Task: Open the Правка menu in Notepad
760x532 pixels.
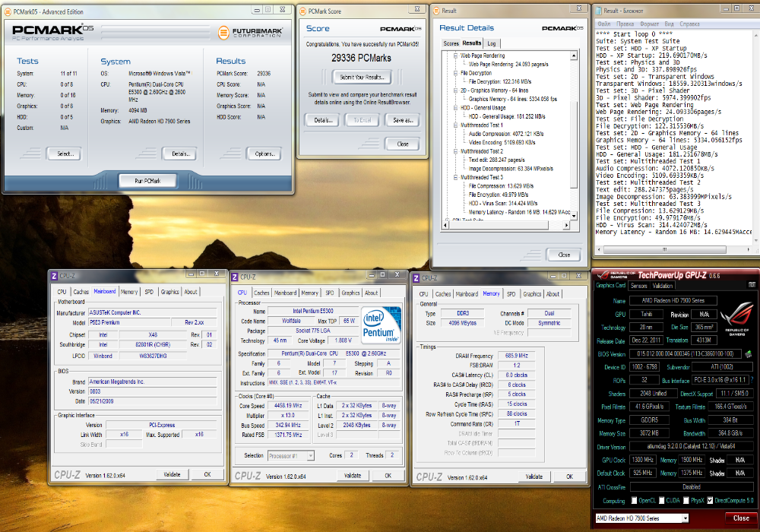Action: click(x=625, y=24)
